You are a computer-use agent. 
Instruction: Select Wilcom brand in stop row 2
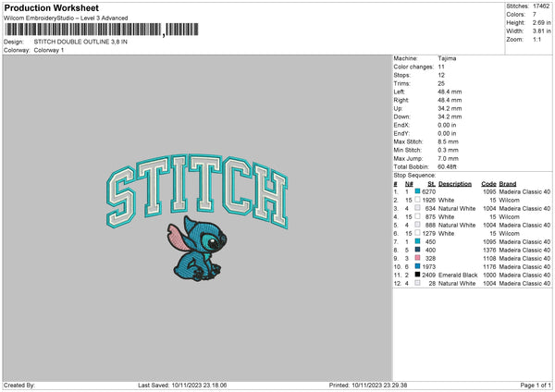pyautogui.click(x=510, y=200)
